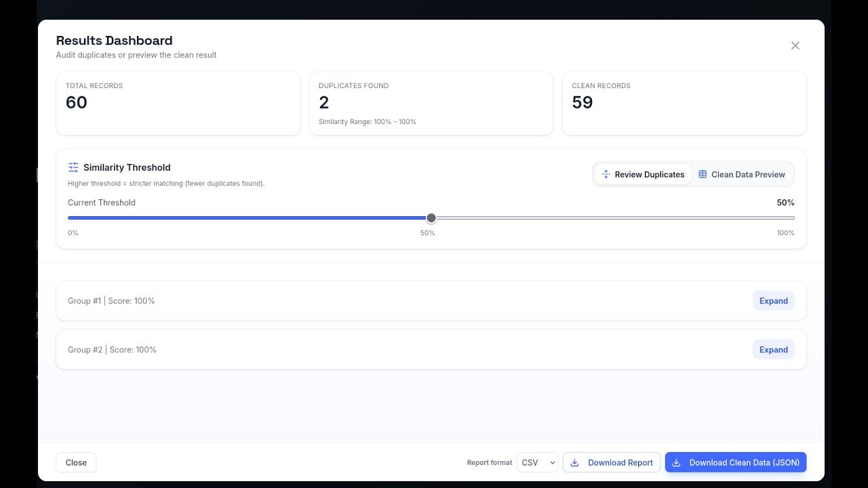Click the download icon inside Download Report

coord(574,462)
